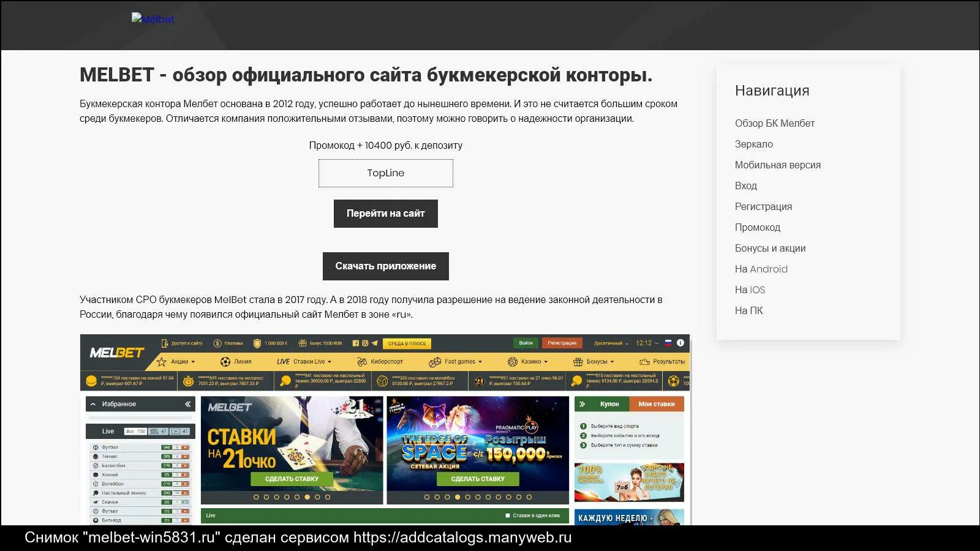The height and width of the screenshot is (551, 980).
Task: Click double arrow icon next to Купон
Action: (x=582, y=404)
